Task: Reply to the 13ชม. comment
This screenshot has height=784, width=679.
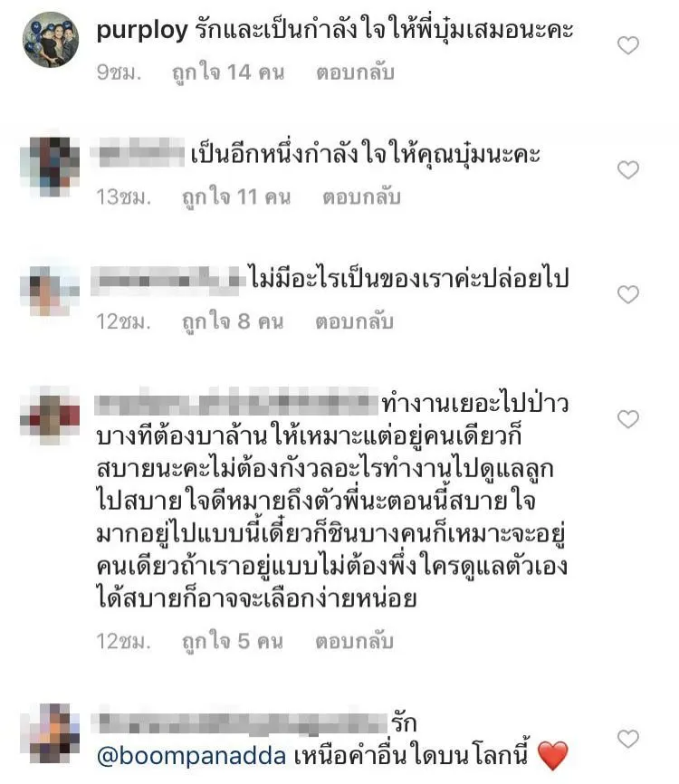Action: [x=361, y=197]
